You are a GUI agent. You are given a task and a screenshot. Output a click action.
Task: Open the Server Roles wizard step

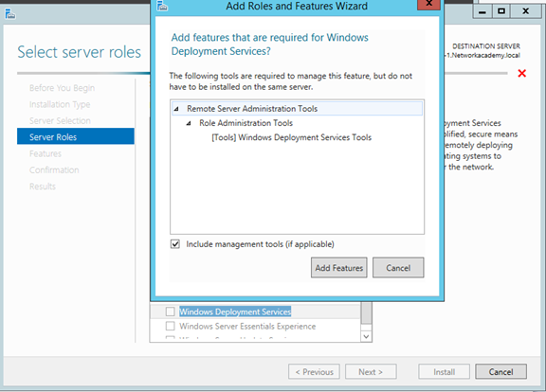point(76,136)
